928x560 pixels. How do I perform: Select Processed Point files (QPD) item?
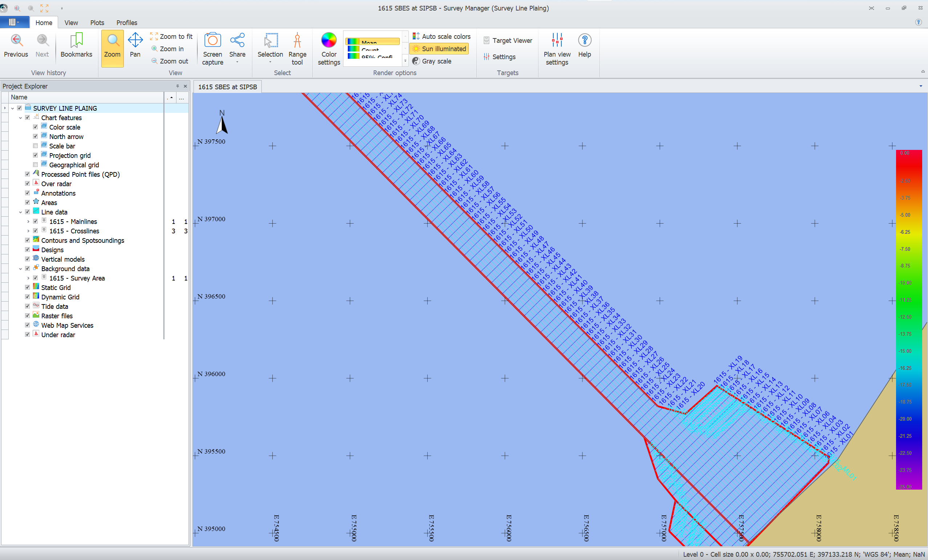pos(80,174)
